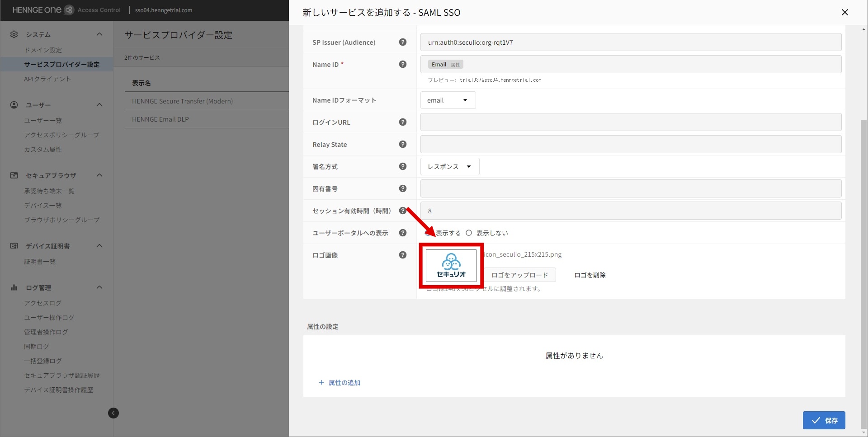Click the HENNGE Secure Transfer (Modern) row
The height and width of the screenshot is (437, 868).
(x=207, y=101)
